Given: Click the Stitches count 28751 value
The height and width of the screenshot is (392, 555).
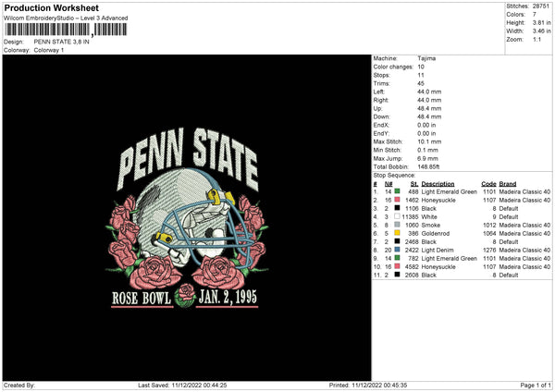Looking at the screenshot, I should point(541,6).
